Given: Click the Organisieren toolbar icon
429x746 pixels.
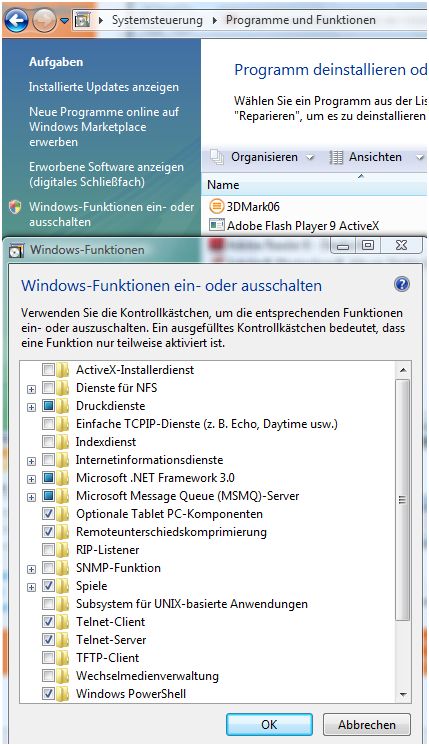Looking at the screenshot, I should 217,157.
